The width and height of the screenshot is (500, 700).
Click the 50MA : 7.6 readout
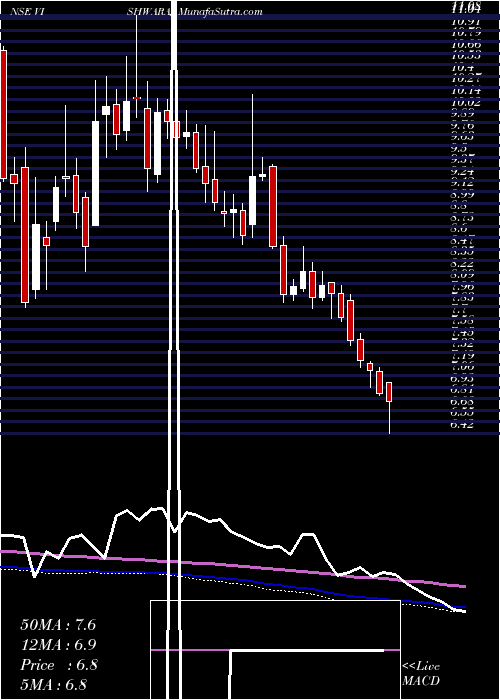click(x=58, y=625)
